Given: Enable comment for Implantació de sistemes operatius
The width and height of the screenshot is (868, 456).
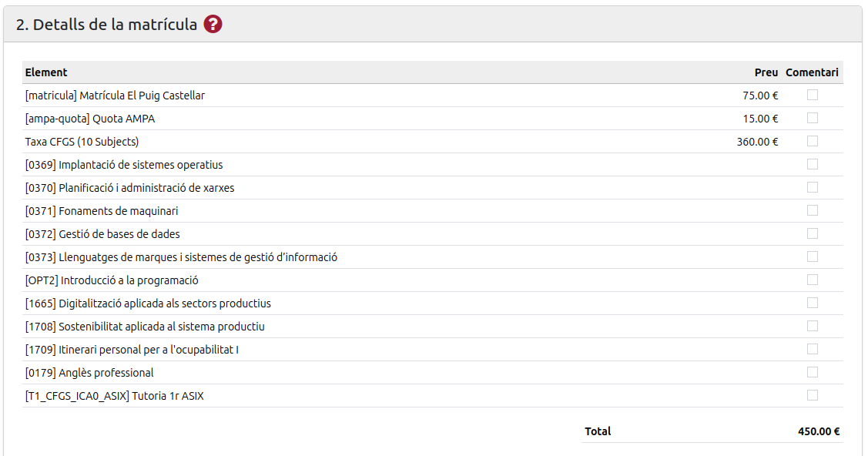Looking at the screenshot, I should click(x=812, y=164).
